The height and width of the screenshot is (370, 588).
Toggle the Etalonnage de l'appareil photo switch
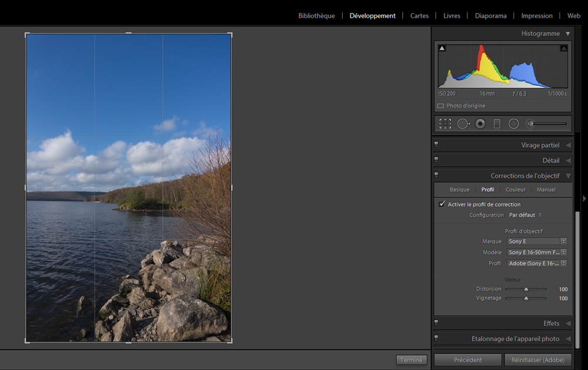pos(436,338)
